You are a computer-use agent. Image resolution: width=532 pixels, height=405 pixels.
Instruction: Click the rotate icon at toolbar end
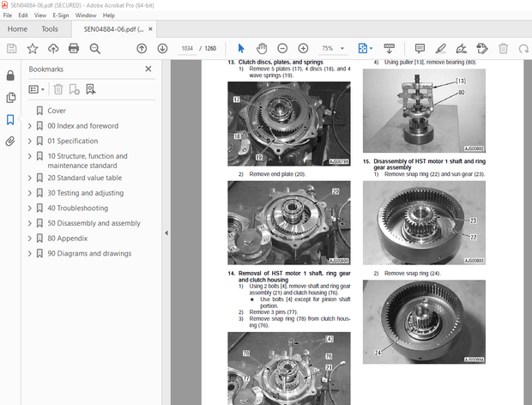[523, 49]
